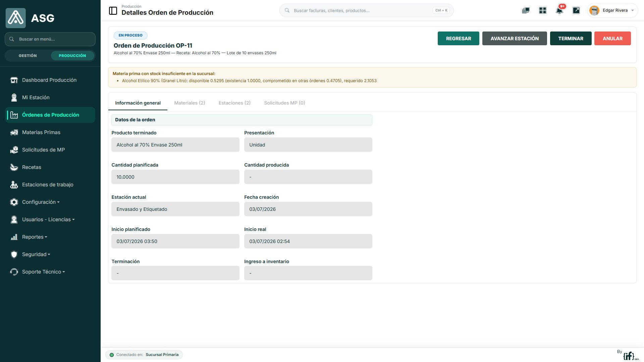Switch to PRODUCCIÓN mode
The image size is (644, 362).
click(x=72, y=56)
